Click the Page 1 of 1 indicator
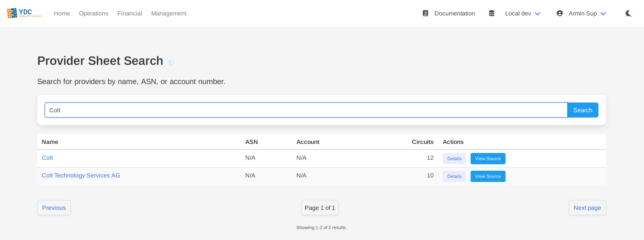 click(x=320, y=208)
